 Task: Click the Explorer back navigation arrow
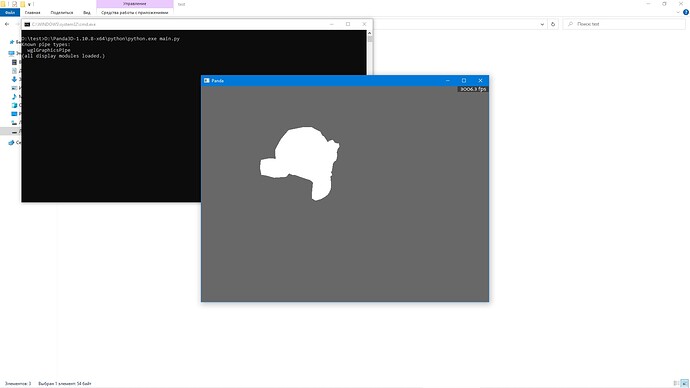(x=7, y=24)
